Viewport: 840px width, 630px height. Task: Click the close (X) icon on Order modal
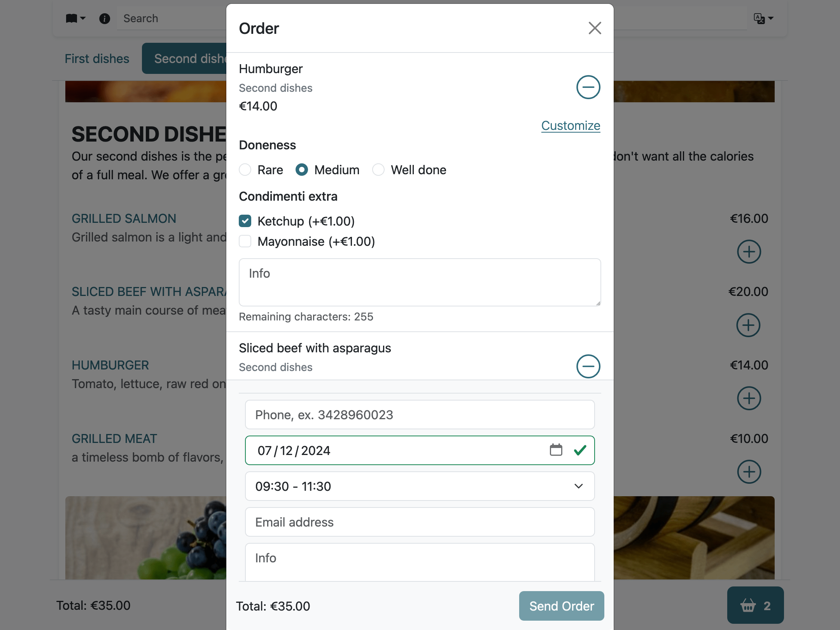click(593, 27)
